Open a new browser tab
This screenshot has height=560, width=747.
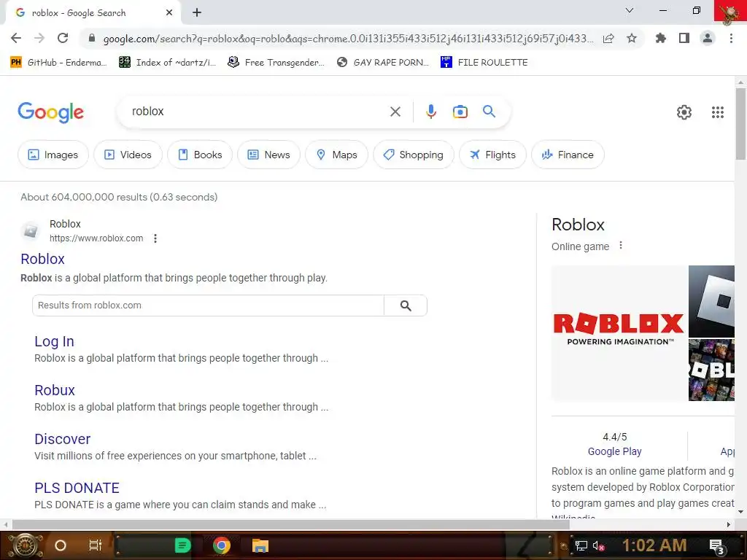[x=197, y=13]
